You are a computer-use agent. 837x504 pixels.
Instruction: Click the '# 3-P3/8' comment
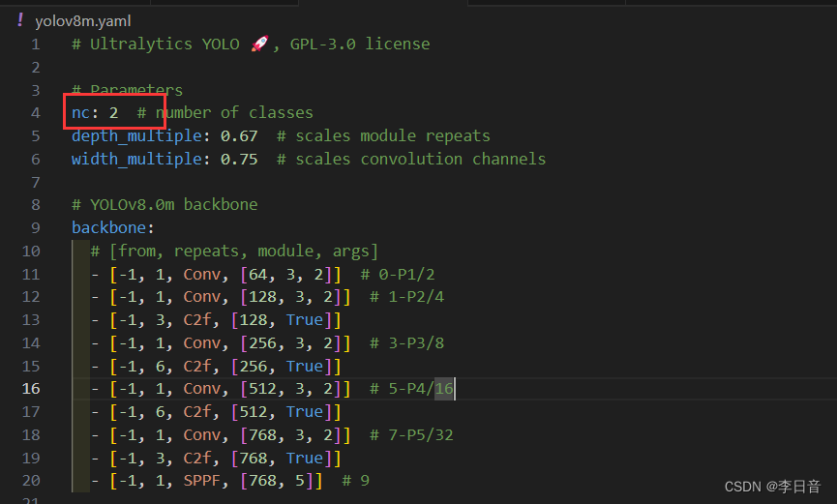[x=406, y=342]
